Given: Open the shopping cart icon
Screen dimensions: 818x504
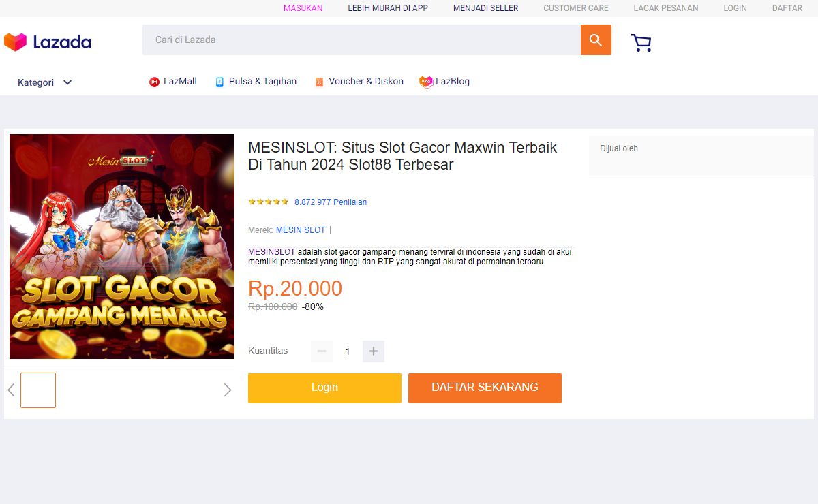Looking at the screenshot, I should point(641,43).
